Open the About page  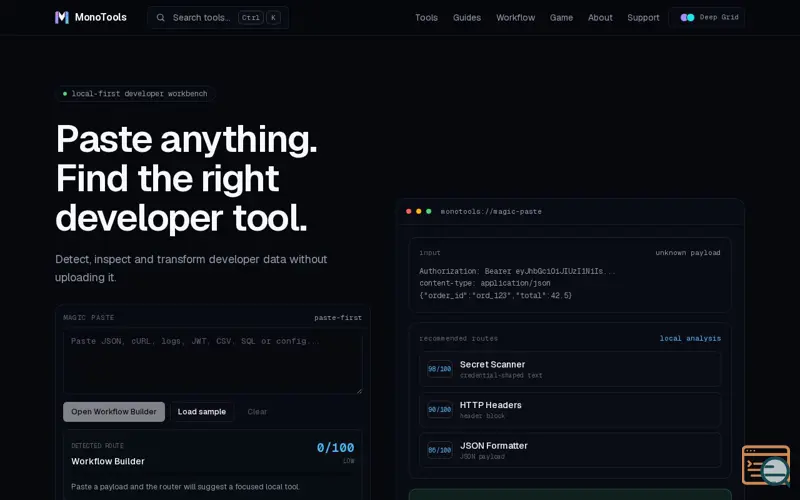pyautogui.click(x=600, y=17)
